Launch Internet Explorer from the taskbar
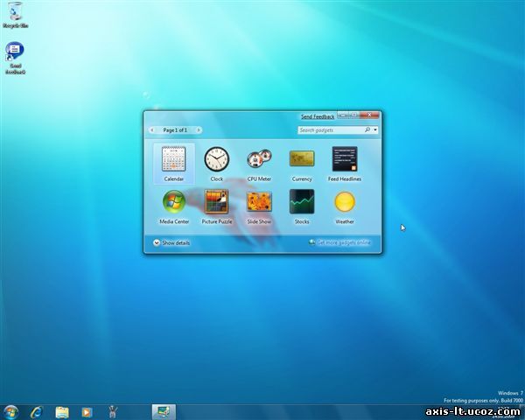 [36, 412]
